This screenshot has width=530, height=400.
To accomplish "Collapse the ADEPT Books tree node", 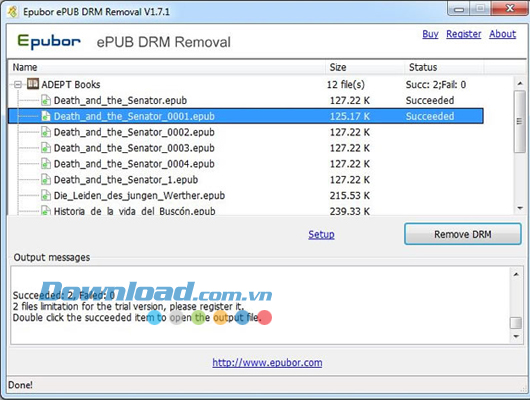I will (18, 84).
